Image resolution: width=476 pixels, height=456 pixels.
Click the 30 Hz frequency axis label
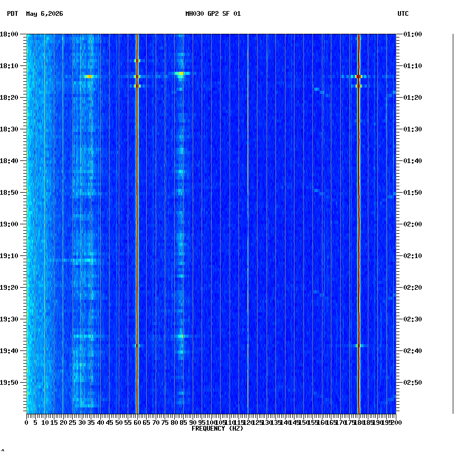tap(82, 423)
